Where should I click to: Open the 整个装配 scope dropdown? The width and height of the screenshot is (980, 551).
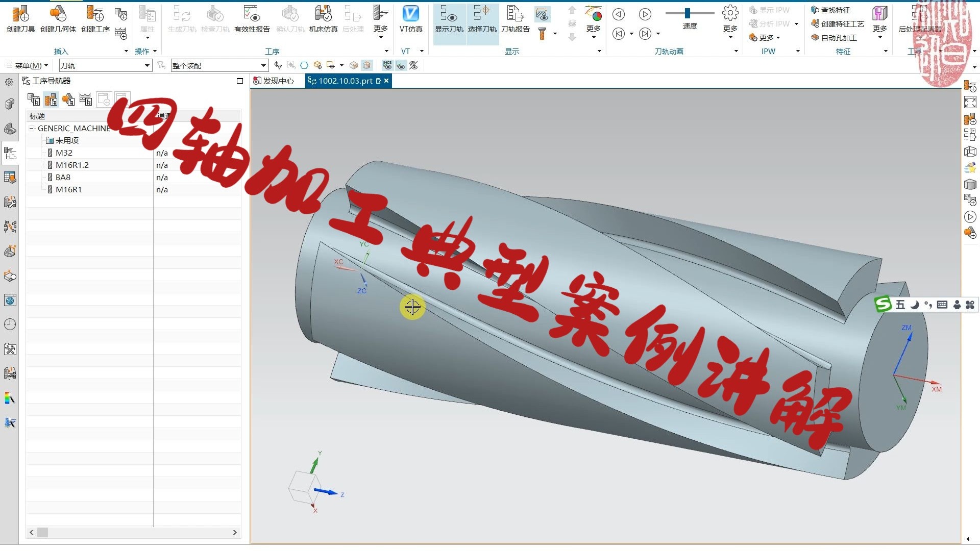(263, 65)
